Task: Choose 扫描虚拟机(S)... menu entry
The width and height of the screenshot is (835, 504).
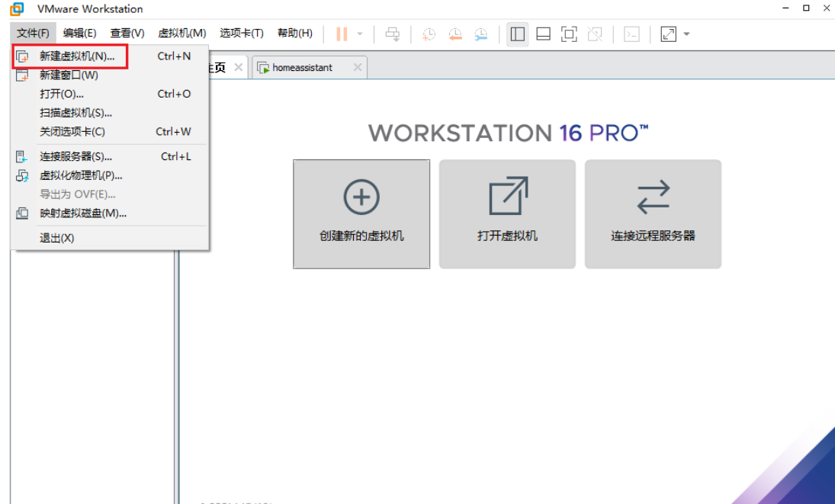Action: pyautogui.click(x=110, y=113)
